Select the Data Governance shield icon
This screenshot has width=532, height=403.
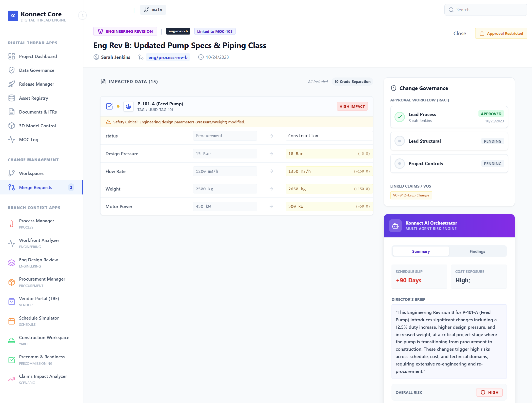click(x=12, y=70)
